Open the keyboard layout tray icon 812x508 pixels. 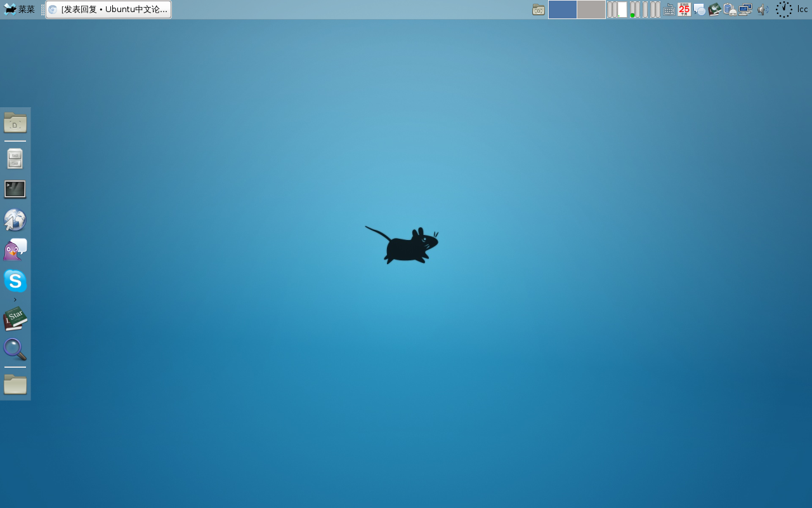click(669, 10)
